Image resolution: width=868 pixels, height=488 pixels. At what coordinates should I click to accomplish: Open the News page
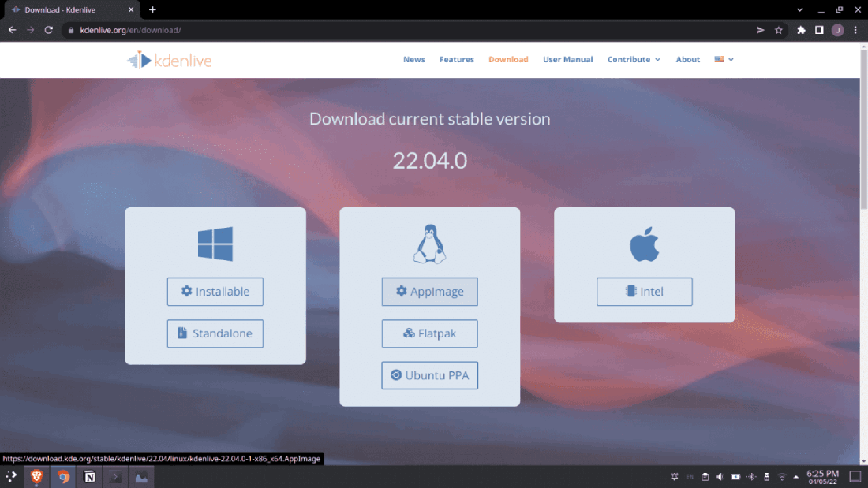(413, 59)
